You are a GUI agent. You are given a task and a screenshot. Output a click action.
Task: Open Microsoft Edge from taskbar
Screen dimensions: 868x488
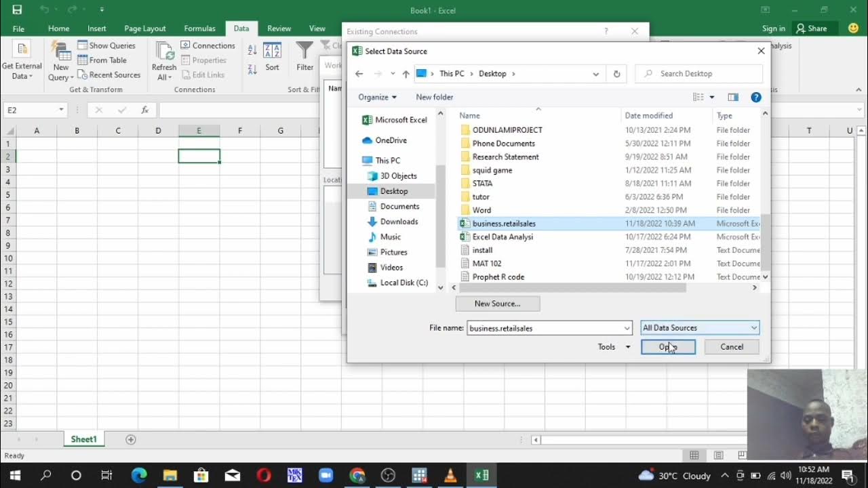pyautogui.click(x=139, y=475)
